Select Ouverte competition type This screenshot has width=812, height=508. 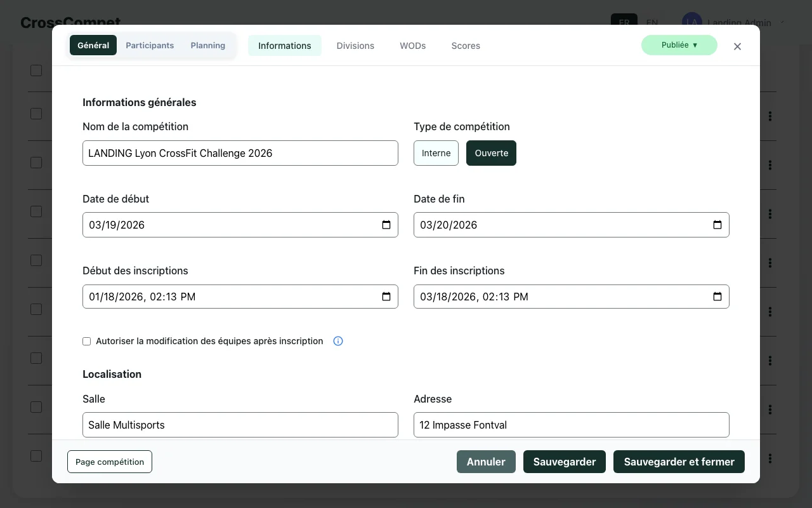coord(491,153)
